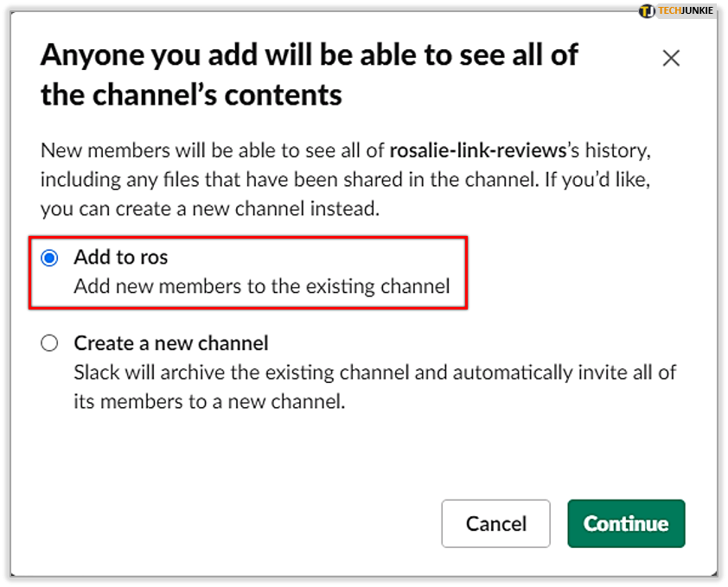
Task: Click the dialog heading "Anyone you add will be able"
Action: 310,74
